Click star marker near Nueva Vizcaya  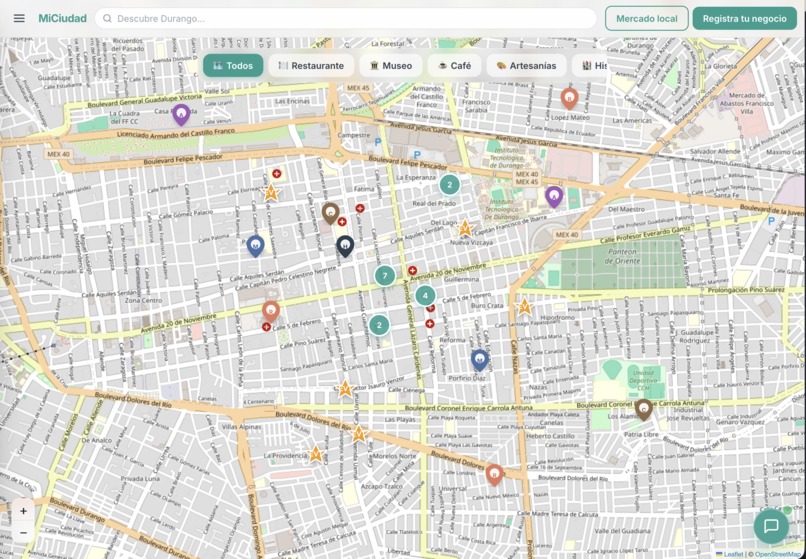[465, 228]
